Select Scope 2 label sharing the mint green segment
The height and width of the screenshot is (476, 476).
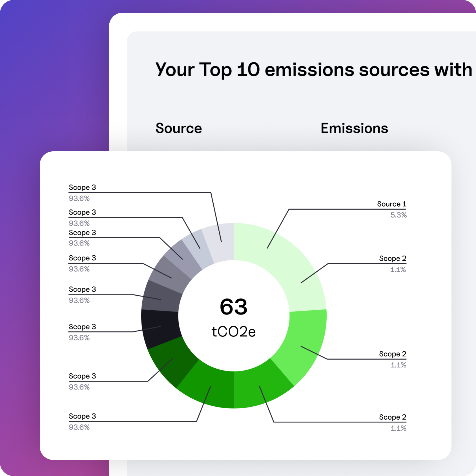393,258
